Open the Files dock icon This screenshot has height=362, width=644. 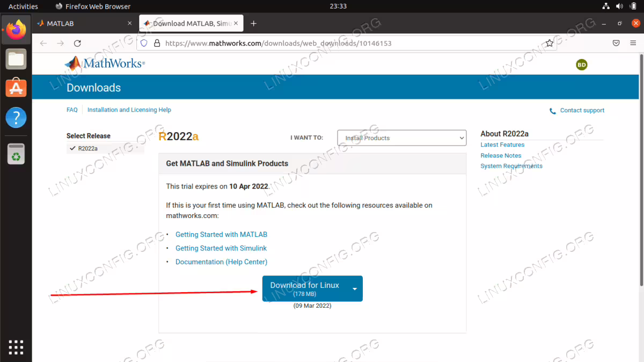16,59
